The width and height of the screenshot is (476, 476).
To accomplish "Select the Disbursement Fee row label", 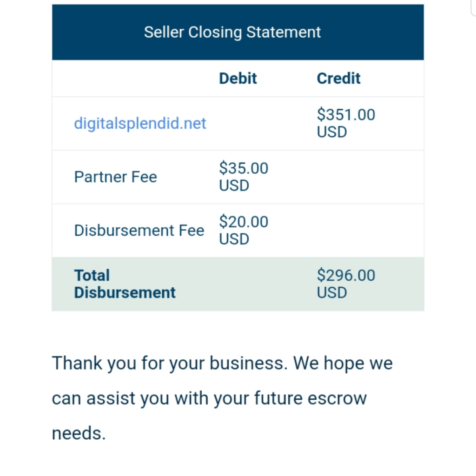I will 139,231.
